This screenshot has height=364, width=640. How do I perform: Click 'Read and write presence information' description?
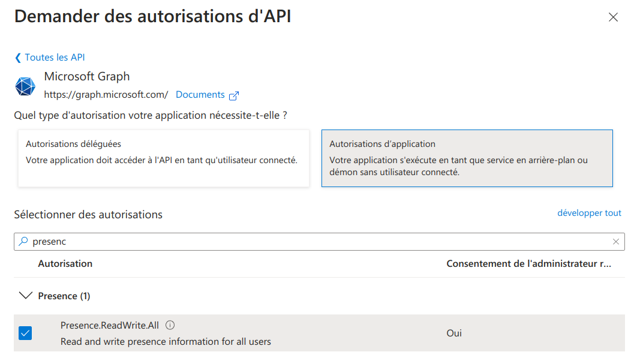coord(166,342)
